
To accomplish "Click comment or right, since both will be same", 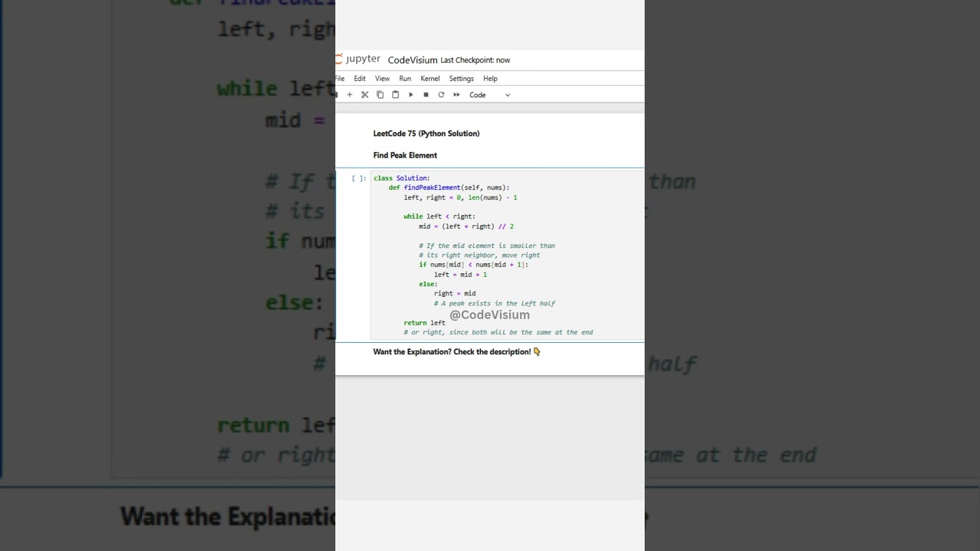I will [498, 332].
